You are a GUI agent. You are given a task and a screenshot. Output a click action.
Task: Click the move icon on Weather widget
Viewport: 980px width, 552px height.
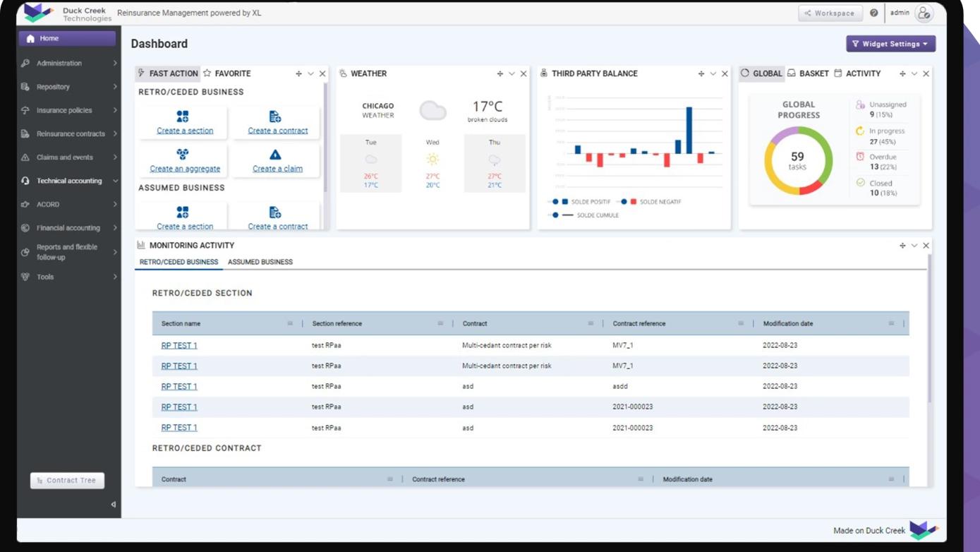[500, 73]
